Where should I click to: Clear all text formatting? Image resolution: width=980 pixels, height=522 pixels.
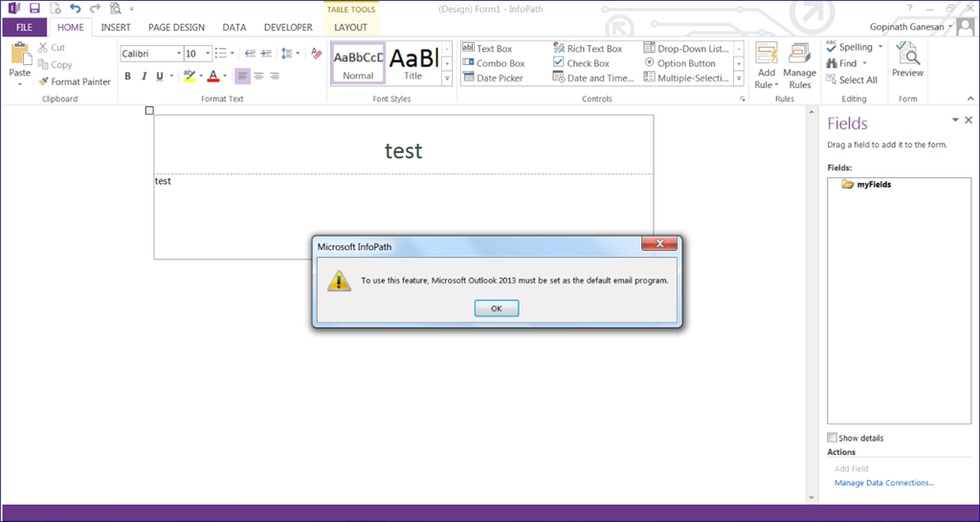316,54
